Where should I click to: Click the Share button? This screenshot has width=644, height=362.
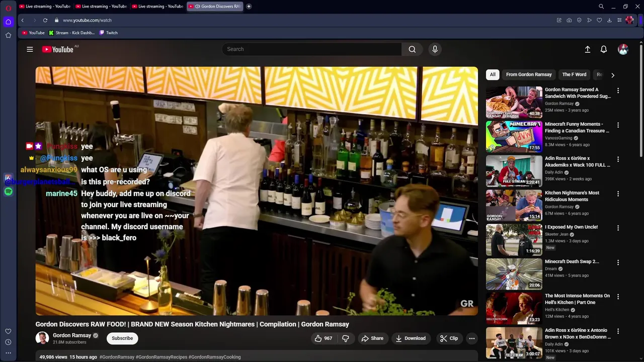(372, 338)
